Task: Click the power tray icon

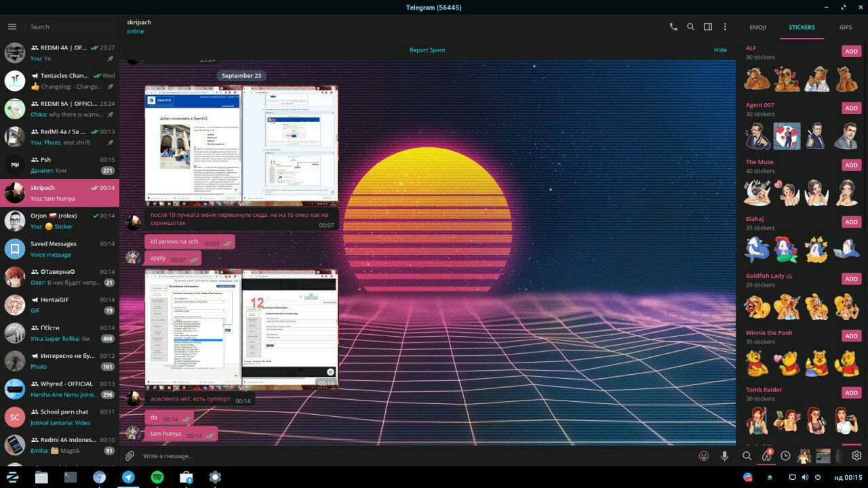Action: (818, 477)
